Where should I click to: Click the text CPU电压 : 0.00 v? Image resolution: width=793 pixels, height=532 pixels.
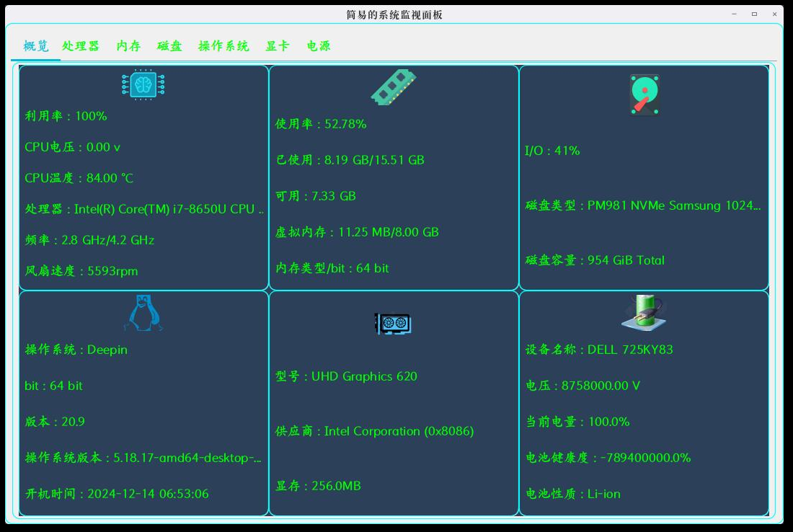pyautogui.click(x=72, y=147)
